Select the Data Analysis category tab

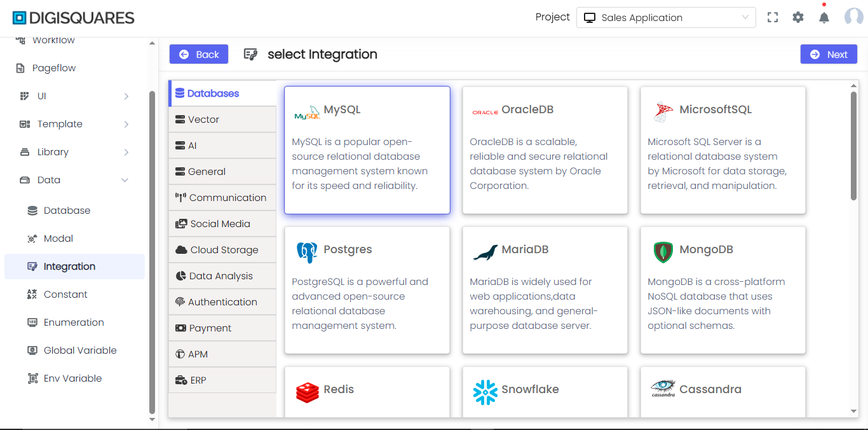(222, 276)
